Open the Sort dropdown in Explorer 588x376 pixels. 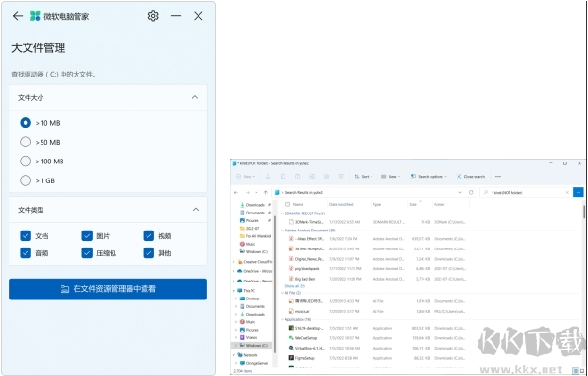[363, 177]
